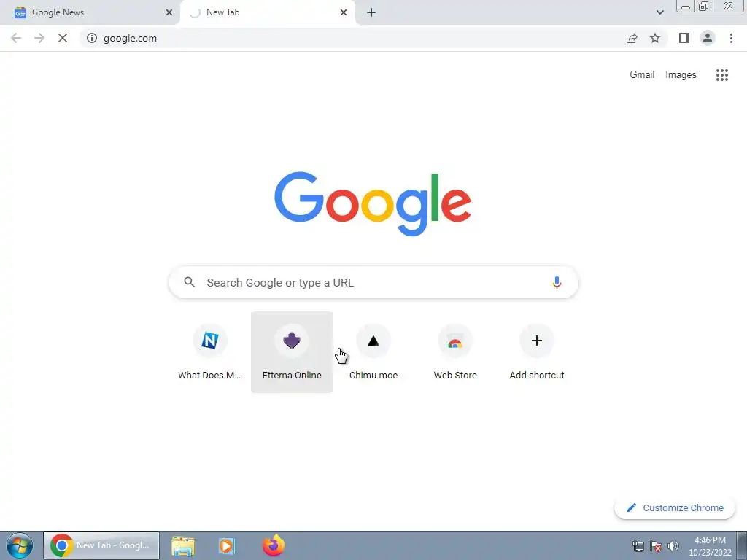Close the Google News tab
This screenshot has width=747, height=560.
coord(169,12)
